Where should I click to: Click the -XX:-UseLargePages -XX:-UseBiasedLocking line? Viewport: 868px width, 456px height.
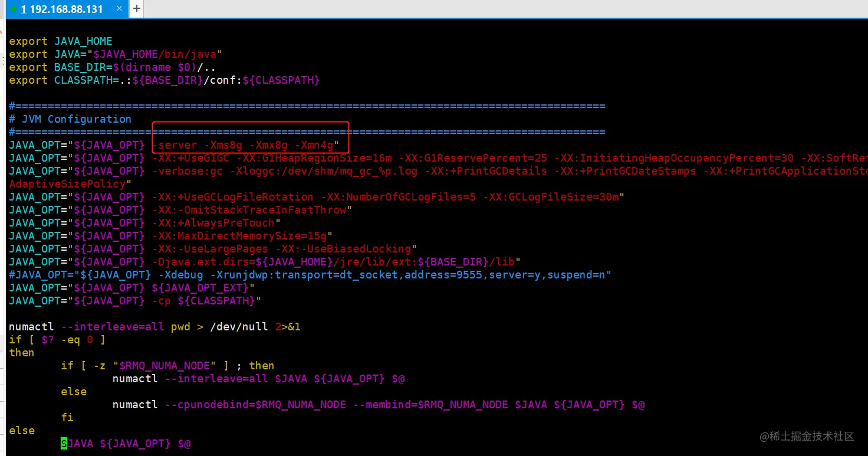point(213,249)
